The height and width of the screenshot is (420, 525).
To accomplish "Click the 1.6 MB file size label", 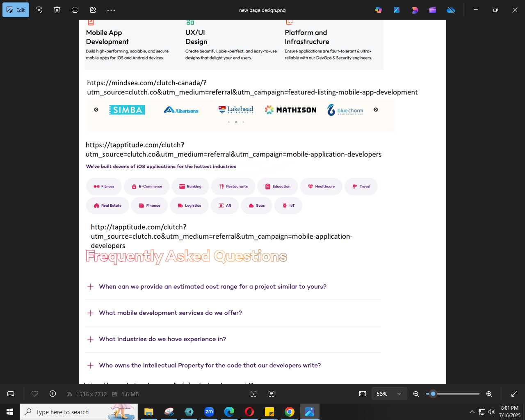I will coord(126,394).
